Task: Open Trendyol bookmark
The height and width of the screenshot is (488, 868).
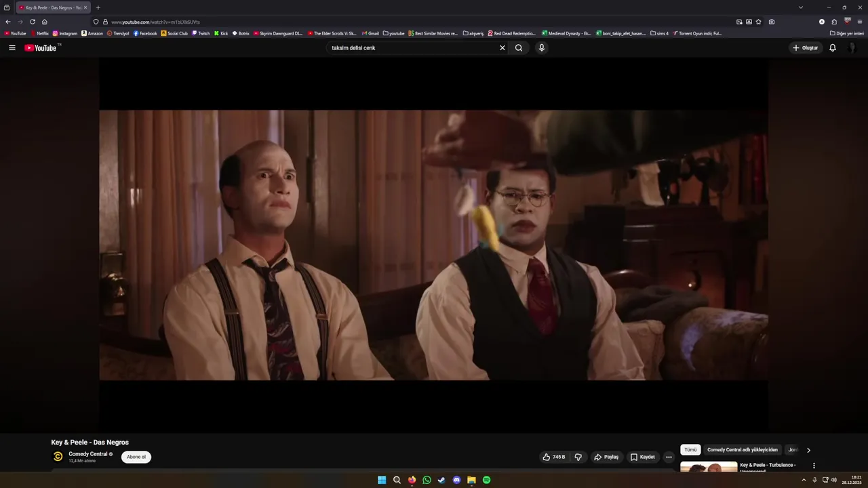Action: 118,33
